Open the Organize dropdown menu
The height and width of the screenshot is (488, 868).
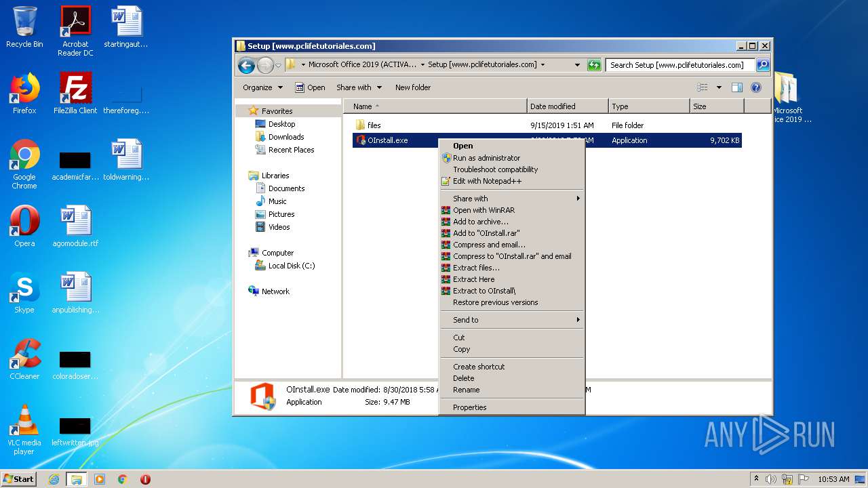[x=262, y=87]
